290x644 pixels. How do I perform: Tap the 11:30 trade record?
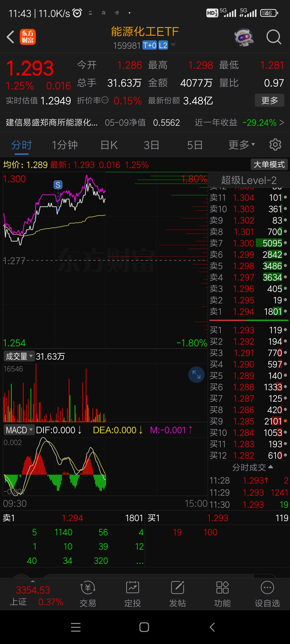click(249, 505)
